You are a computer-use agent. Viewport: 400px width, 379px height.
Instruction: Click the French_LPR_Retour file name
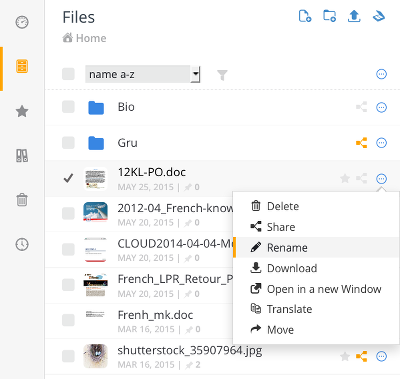[175, 279]
